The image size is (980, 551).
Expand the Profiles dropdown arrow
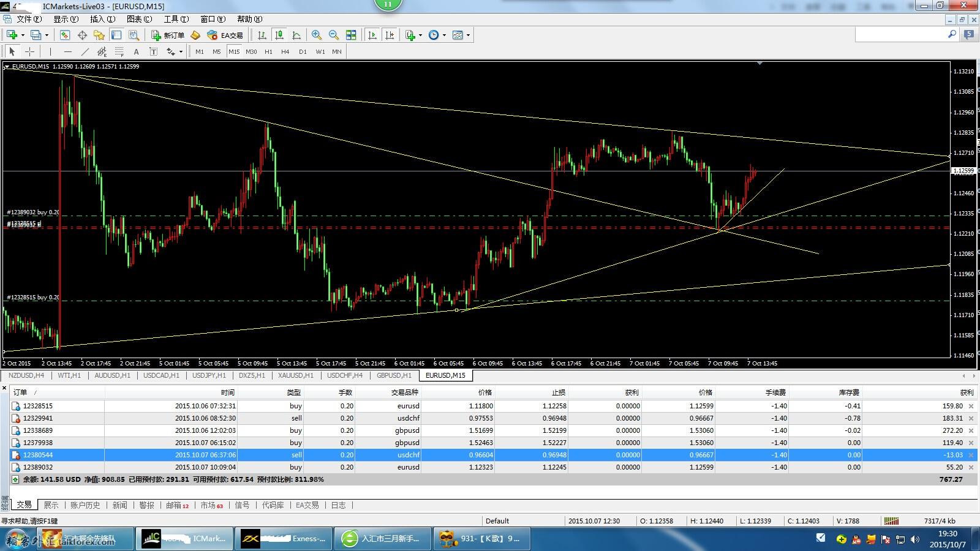[47, 35]
